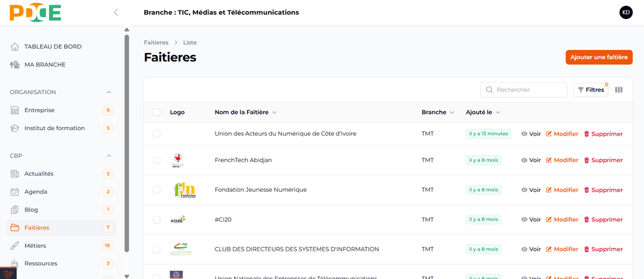Click 'CLUB DES DIRECTEURS DES SYSTEMES D'INFORMATION' name
The width and height of the screenshot is (644, 279).
pyautogui.click(x=297, y=249)
